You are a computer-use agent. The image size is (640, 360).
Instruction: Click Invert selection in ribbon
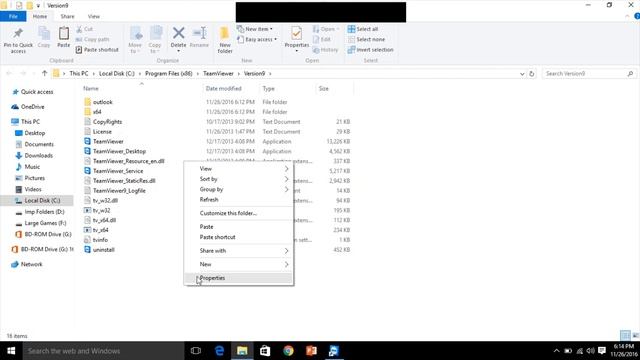pos(371,49)
